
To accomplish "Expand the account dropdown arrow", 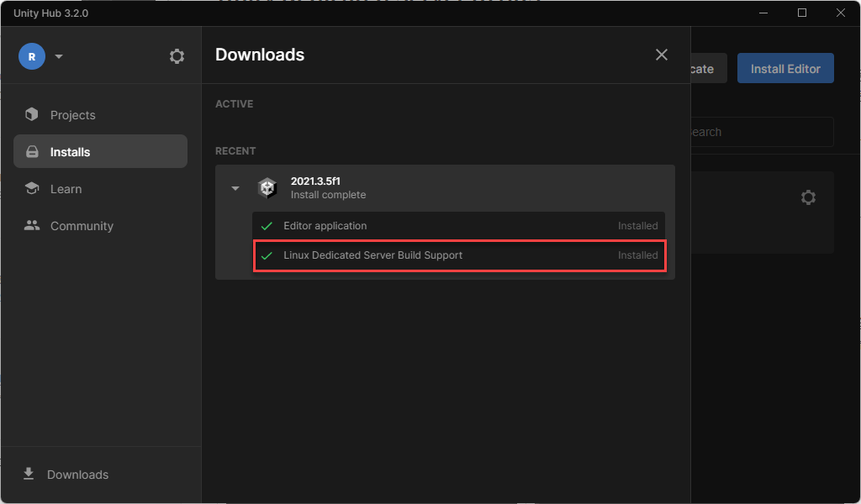I will point(59,56).
